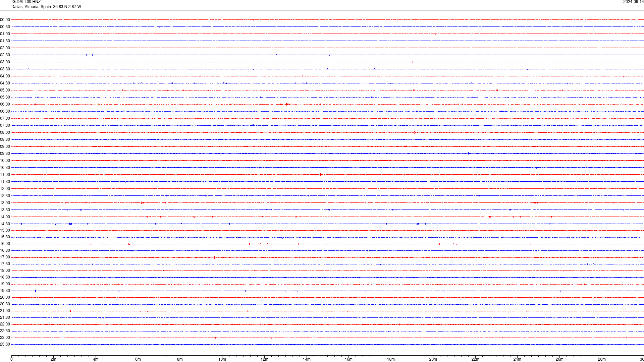This screenshot has height=362, width=644.
Task: Select the 02:30 time row label
Action: coord(5,55)
